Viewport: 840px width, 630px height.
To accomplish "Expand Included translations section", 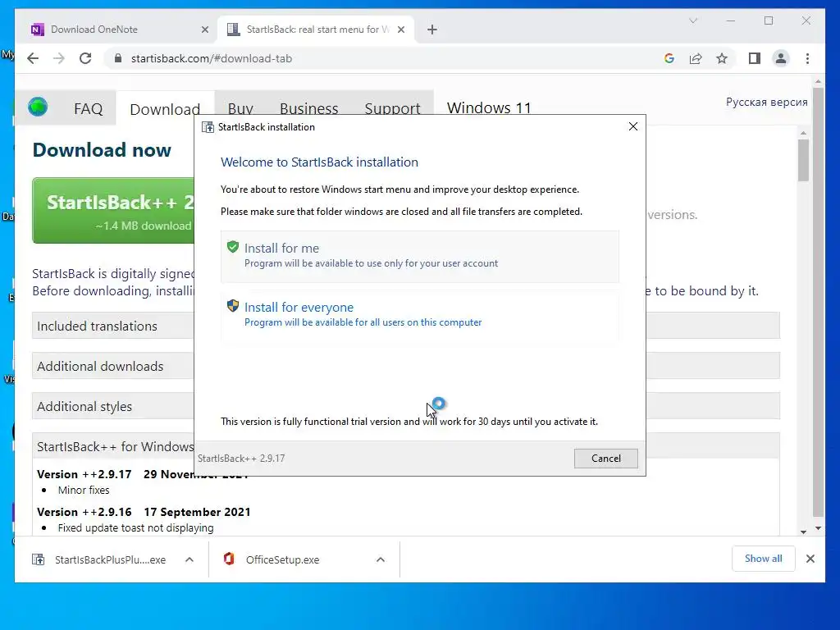I will tap(113, 326).
